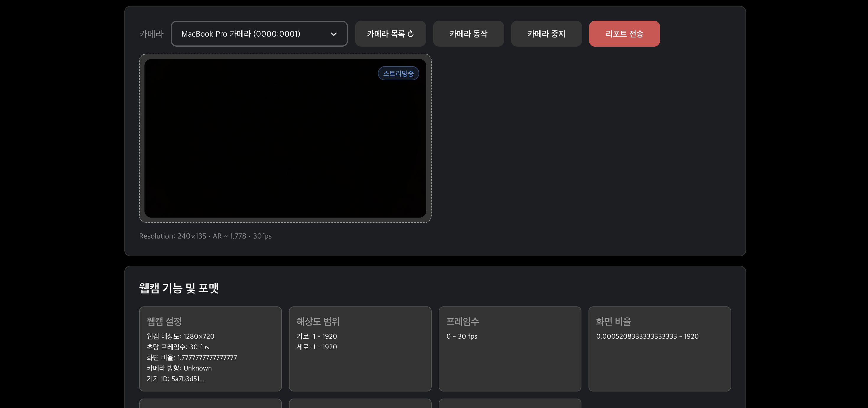Click the 0 - 30 fps value text
Image resolution: width=868 pixels, height=408 pixels.
(x=462, y=336)
